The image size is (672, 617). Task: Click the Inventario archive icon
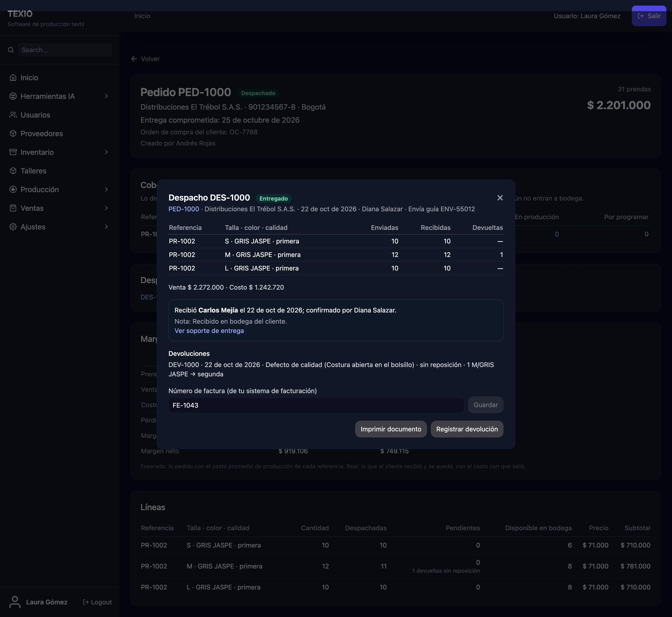13,152
